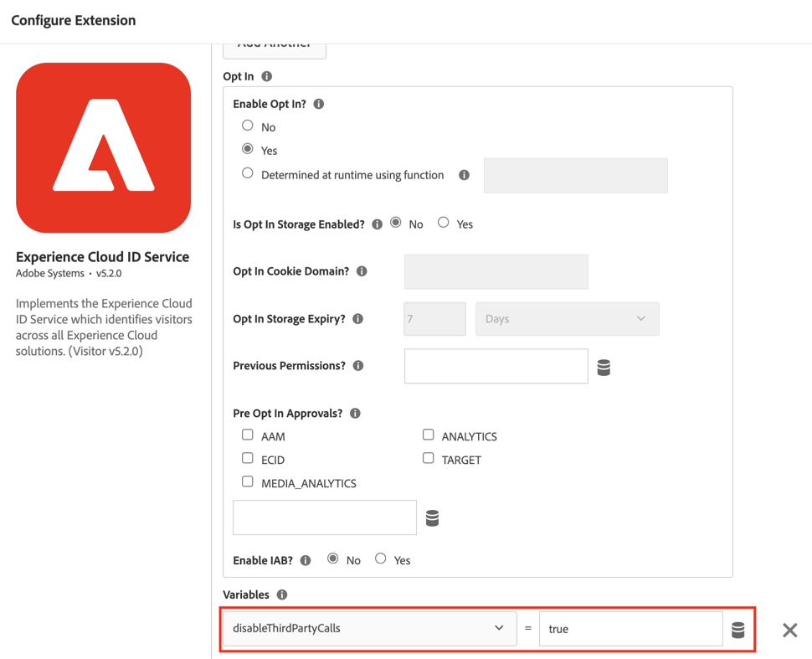This screenshot has width=812, height=659.
Task: Click info icon next to Opt In heading
Action: point(267,76)
